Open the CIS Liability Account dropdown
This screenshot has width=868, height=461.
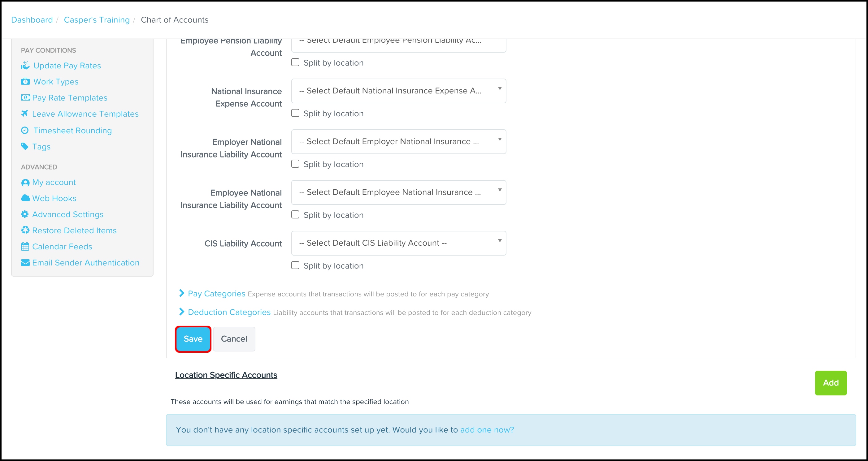point(398,243)
